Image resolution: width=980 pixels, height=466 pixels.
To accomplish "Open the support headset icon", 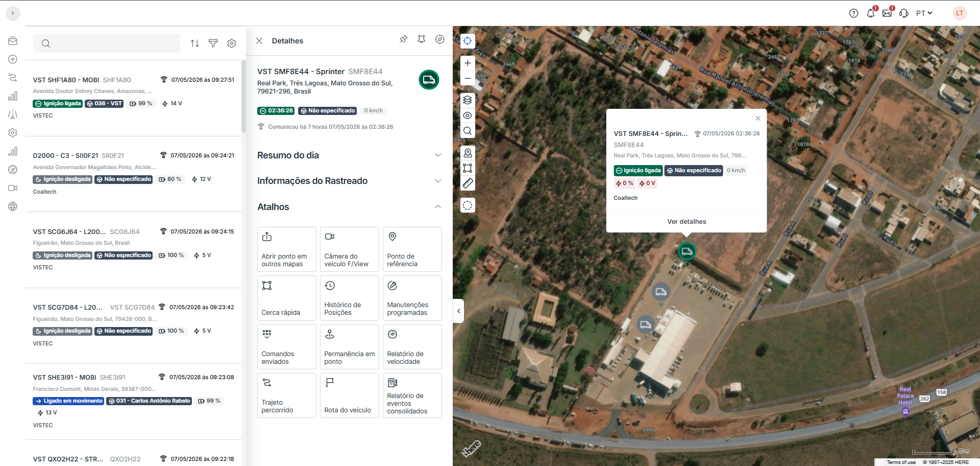I will [904, 13].
